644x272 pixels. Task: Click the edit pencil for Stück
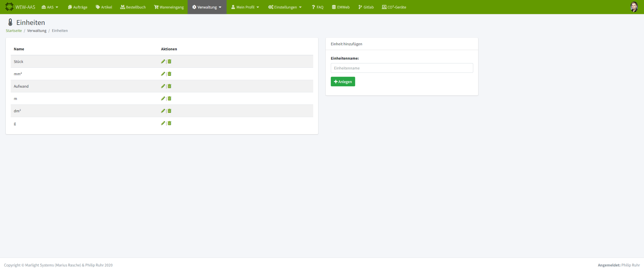(x=163, y=61)
